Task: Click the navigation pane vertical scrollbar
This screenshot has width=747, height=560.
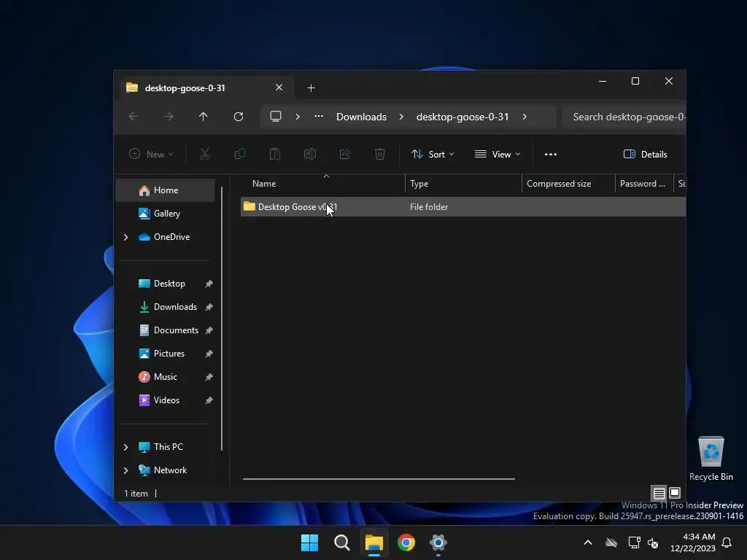Action: pyautogui.click(x=222, y=318)
